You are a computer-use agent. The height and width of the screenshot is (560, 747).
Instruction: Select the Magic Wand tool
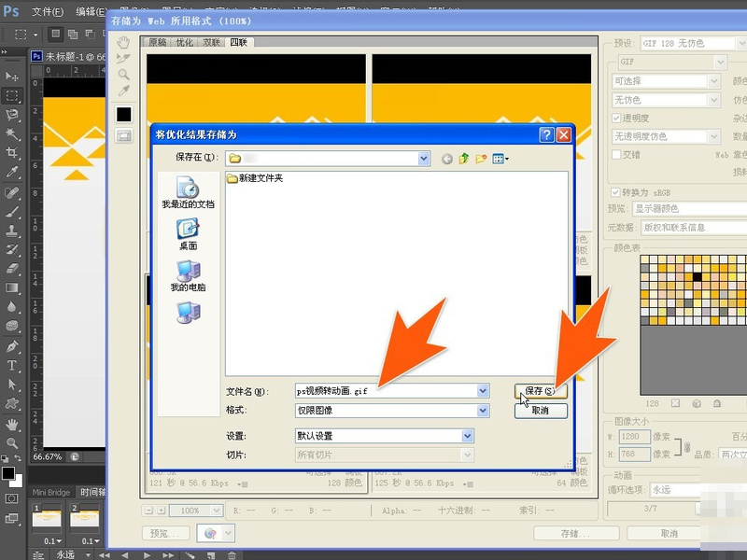pos(12,133)
